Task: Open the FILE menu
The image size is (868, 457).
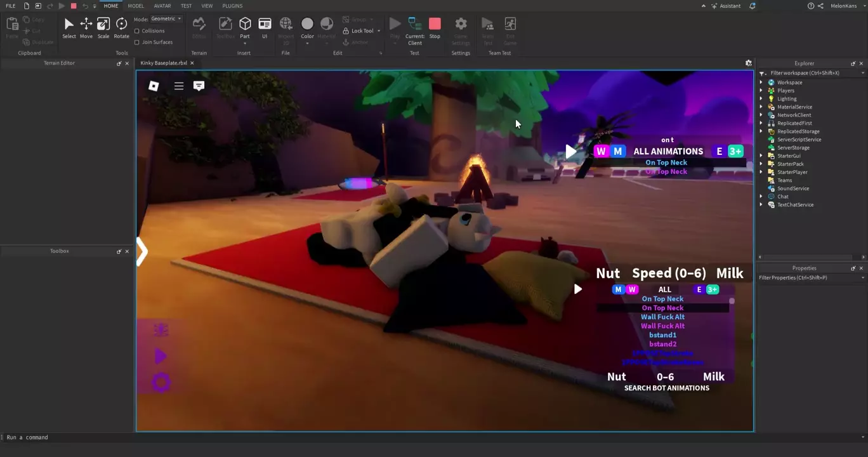Action: 11,6
